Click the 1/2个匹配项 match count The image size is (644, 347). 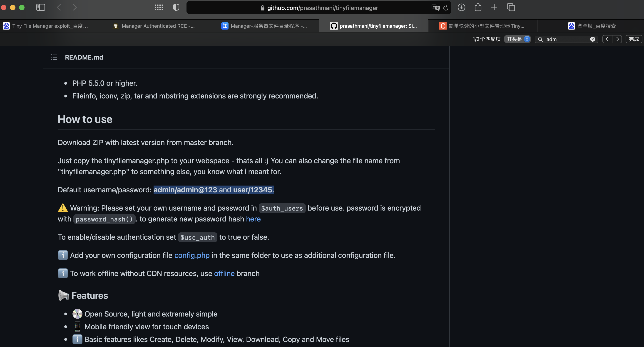point(486,39)
